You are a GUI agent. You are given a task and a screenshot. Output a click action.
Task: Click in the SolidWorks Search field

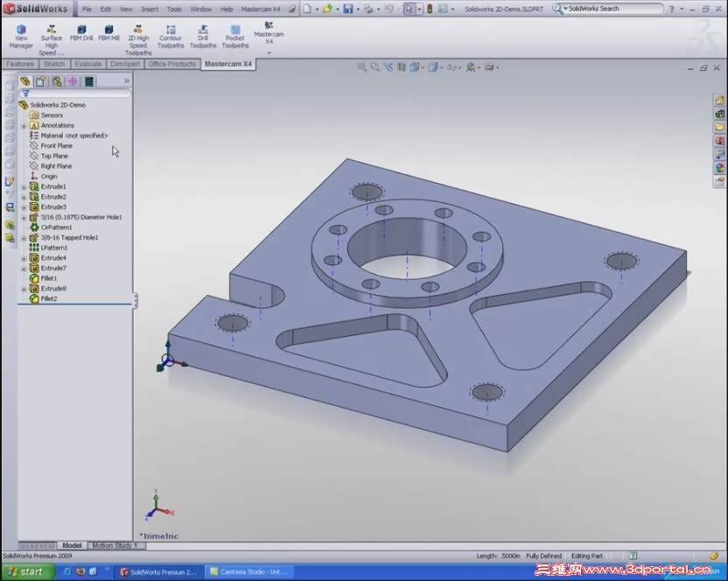[612, 9]
